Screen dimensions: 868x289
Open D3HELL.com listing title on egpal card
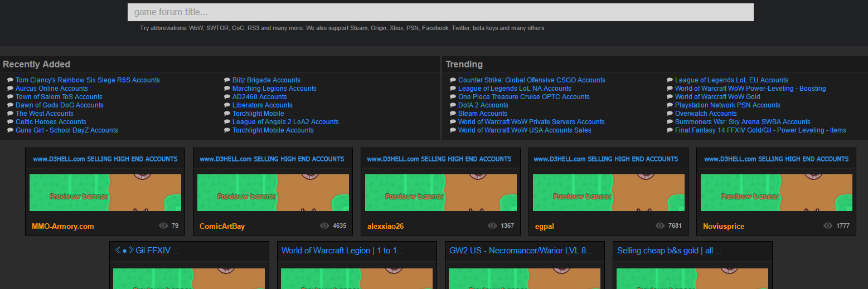pyautogui.click(x=606, y=159)
